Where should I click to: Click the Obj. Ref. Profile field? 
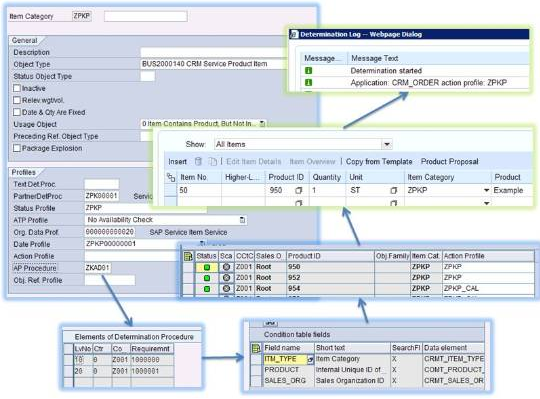click(x=110, y=280)
